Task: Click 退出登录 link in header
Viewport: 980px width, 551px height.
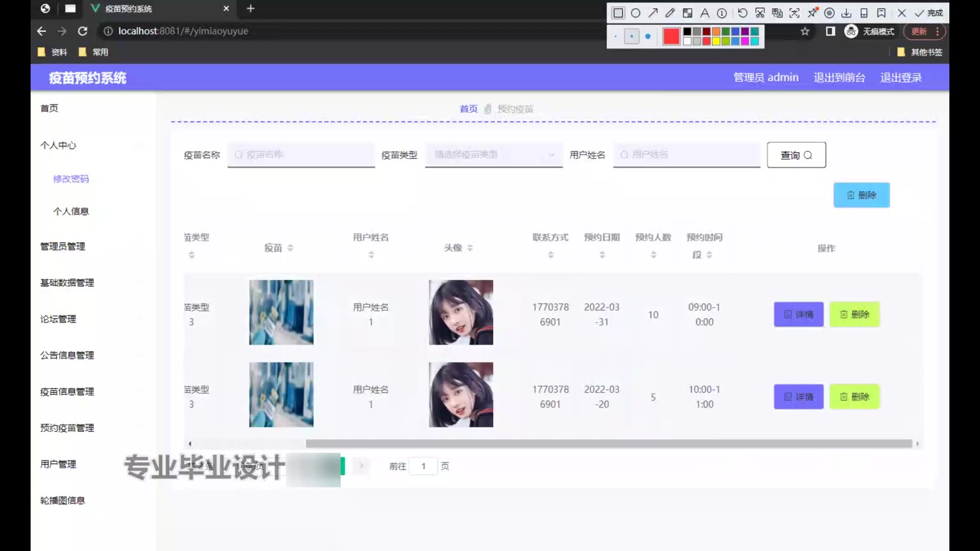Action: coord(901,78)
